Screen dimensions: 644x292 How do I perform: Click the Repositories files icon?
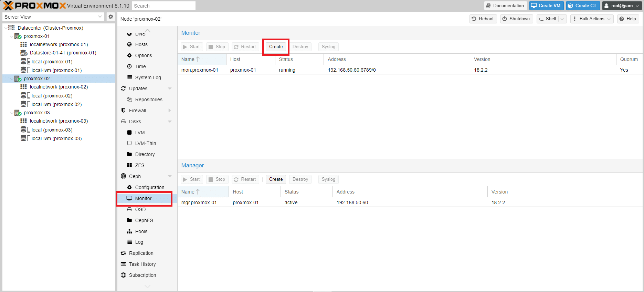129,100
